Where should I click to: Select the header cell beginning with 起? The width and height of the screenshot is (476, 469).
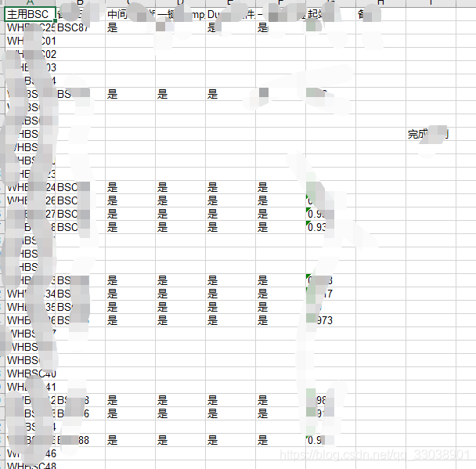click(330, 14)
